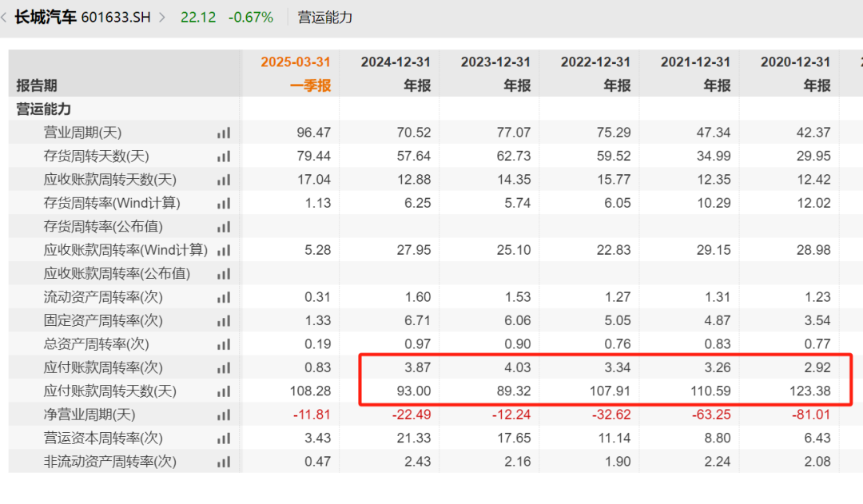Image resolution: width=863 pixels, height=504 pixels.
Task: Open chart icon for 应付账款周转天数(天) row
Action: pyautogui.click(x=224, y=391)
